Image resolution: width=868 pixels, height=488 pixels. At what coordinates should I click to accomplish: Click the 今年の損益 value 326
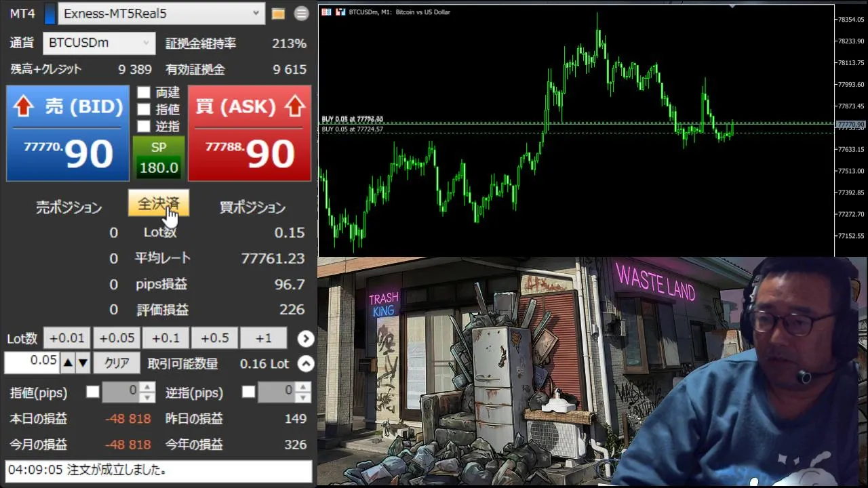coord(296,445)
